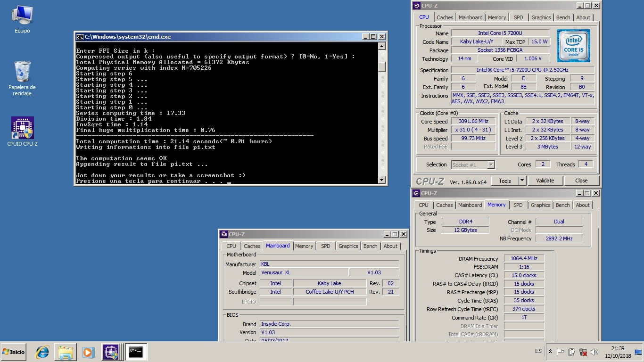
Task: Launch Internet Explorer from the taskbar
Action: point(43,352)
